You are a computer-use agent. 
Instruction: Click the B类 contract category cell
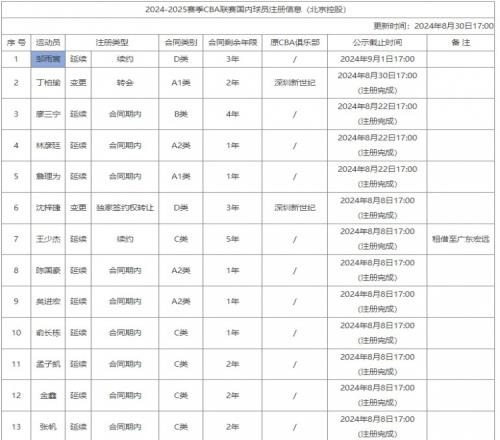coord(181,114)
